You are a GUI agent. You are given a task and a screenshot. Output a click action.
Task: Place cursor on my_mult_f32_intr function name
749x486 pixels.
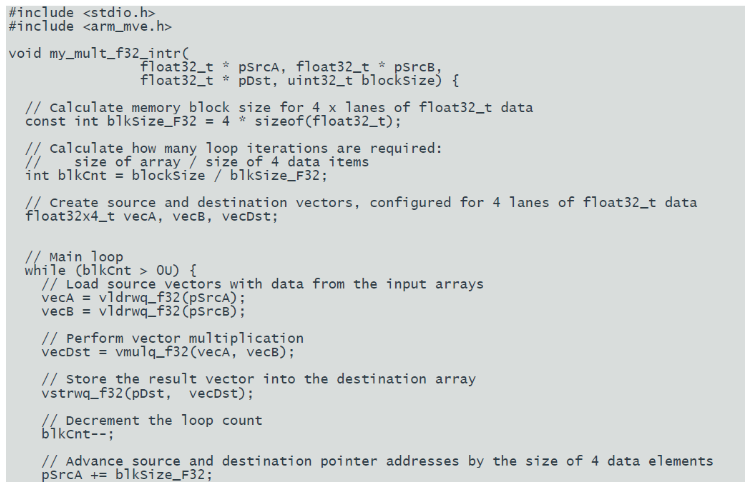pos(115,53)
